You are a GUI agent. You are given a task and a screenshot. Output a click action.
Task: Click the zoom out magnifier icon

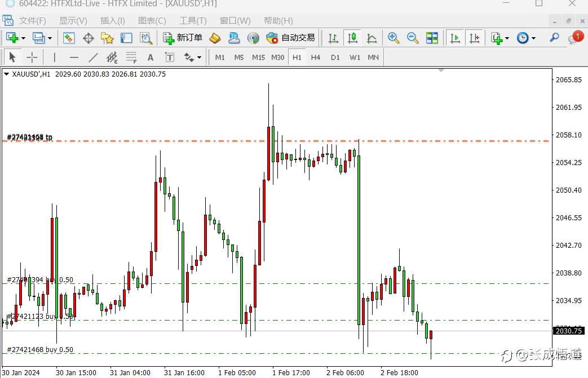point(413,38)
